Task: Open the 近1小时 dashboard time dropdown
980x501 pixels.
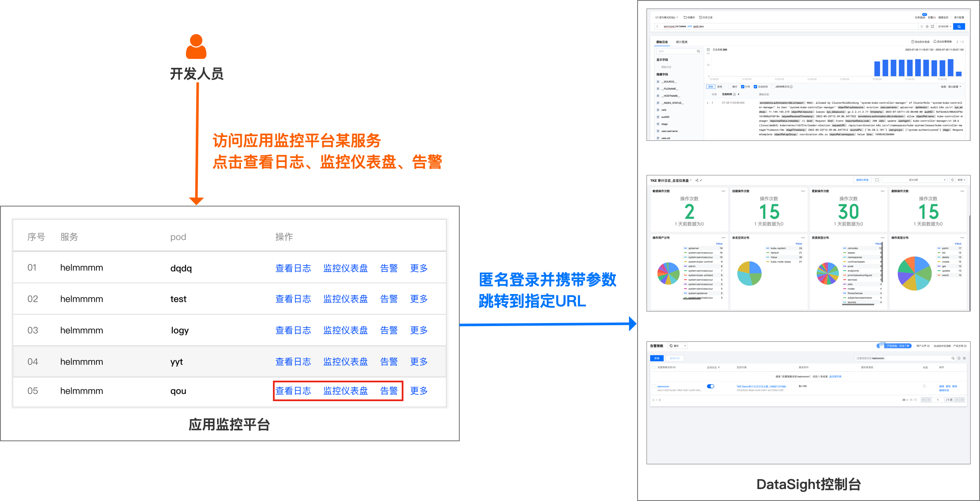Action: (x=914, y=180)
